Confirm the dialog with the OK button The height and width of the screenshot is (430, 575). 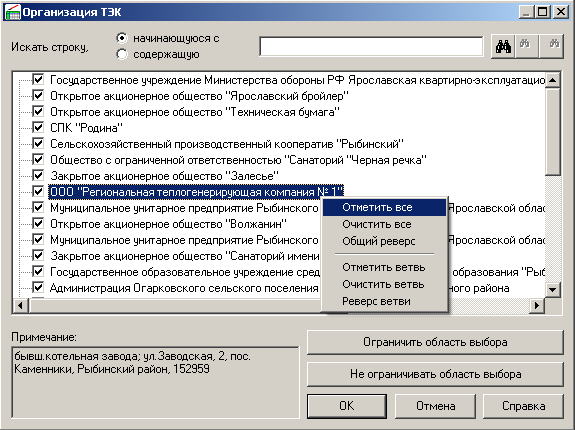coord(347,406)
